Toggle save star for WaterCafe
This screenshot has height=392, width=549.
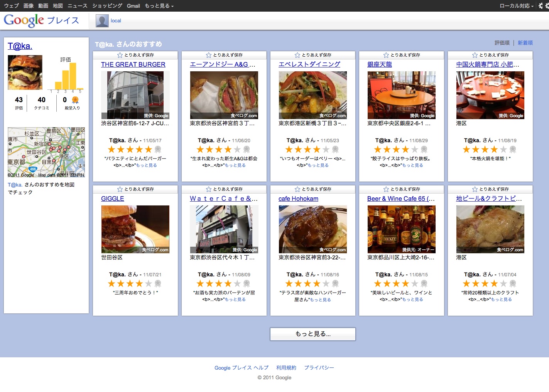coord(209,189)
